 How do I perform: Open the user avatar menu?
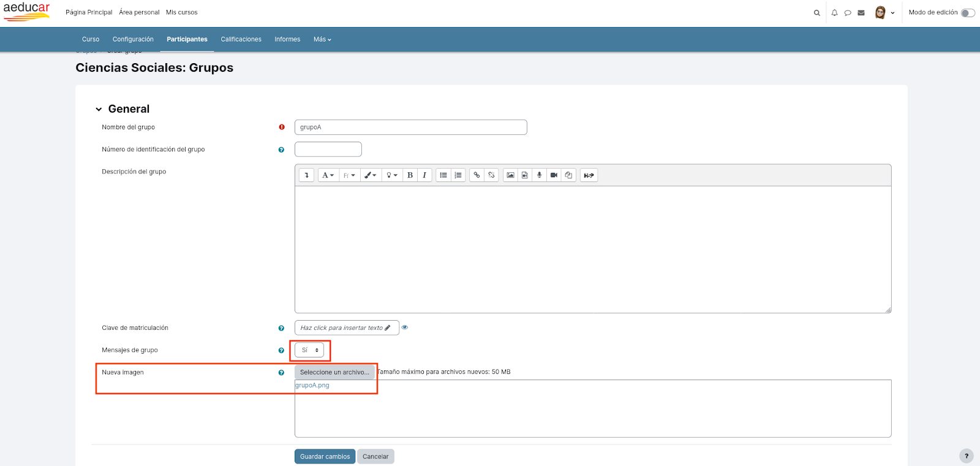point(884,13)
